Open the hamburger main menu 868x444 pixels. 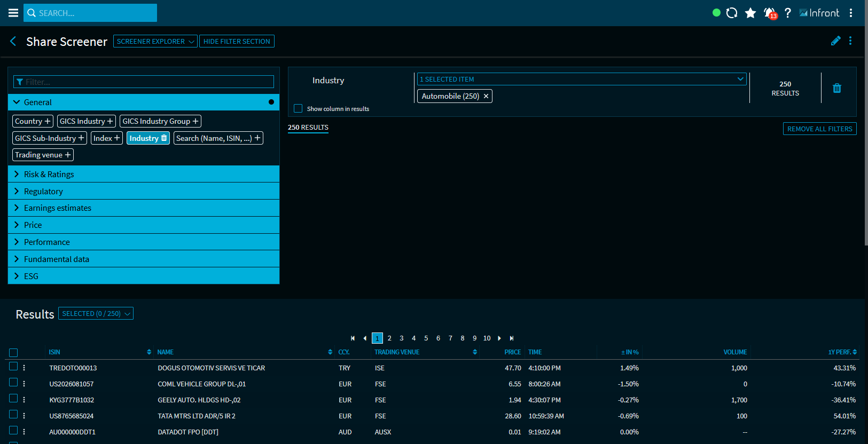click(13, 13)
